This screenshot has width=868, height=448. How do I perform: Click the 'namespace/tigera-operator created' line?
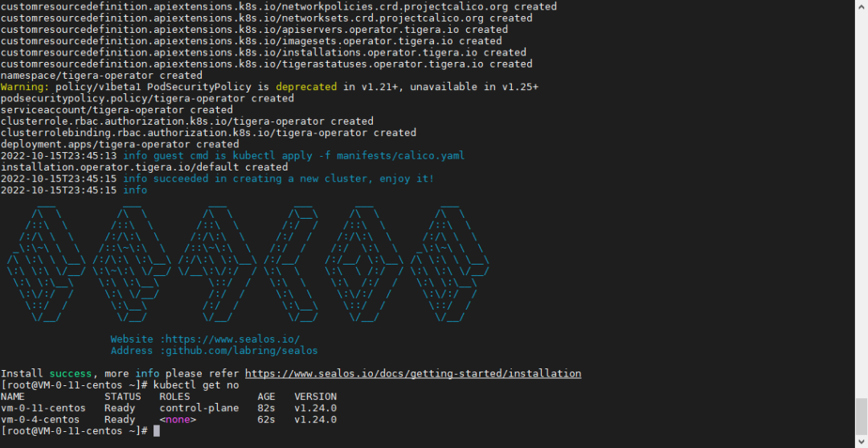tap(100, 76)
